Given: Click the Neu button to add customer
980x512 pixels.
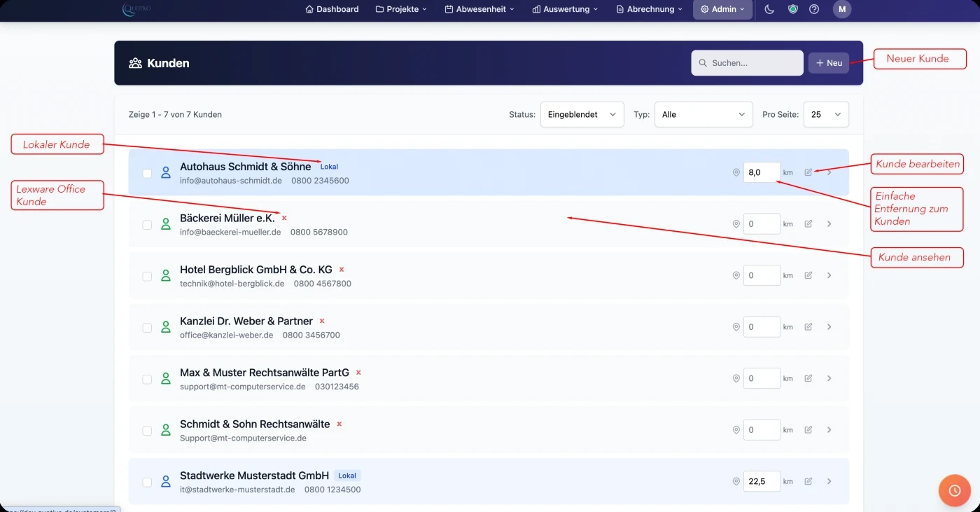Looking at the screenshot, I should [x=829, y=63].
